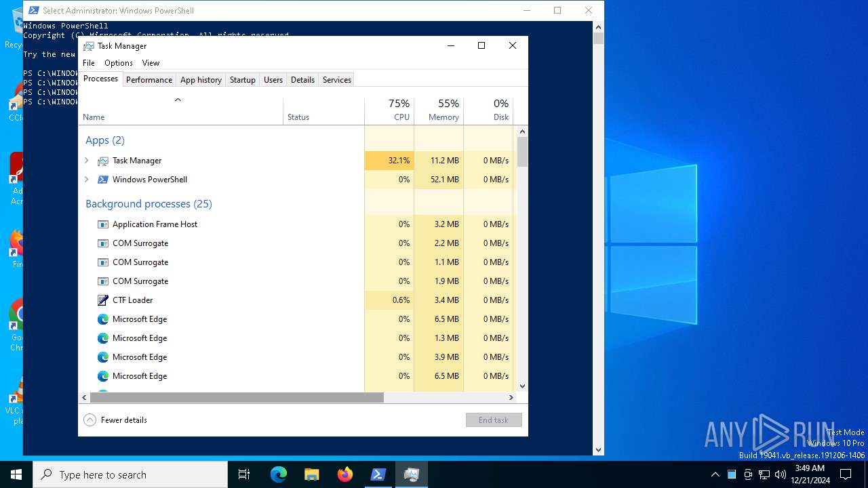Collapse sort arrow above Name column
The image size is (868, 488).
(x=178, y=100)
